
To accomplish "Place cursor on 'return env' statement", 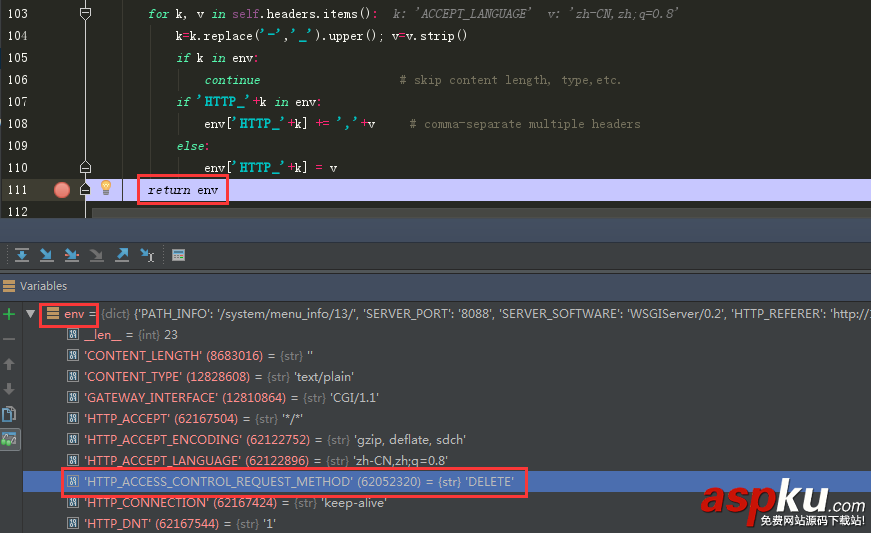I will click(x=183, y=190).
